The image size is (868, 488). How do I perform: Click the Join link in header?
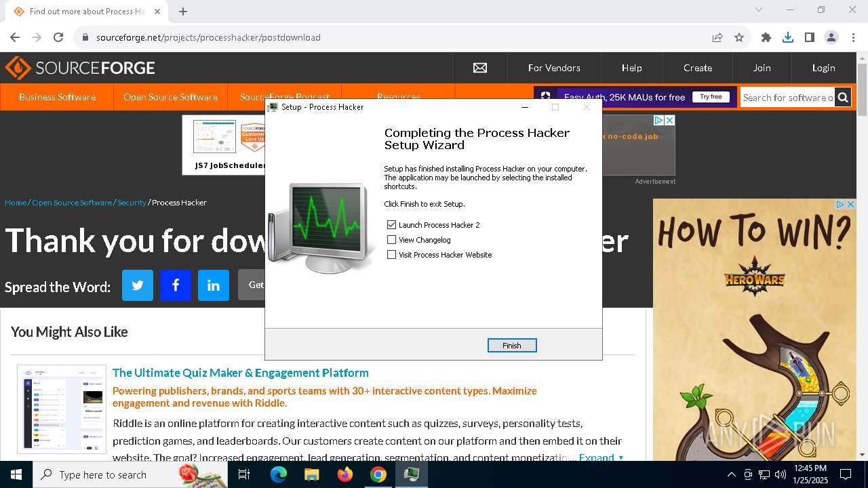[x=762, y=68]
